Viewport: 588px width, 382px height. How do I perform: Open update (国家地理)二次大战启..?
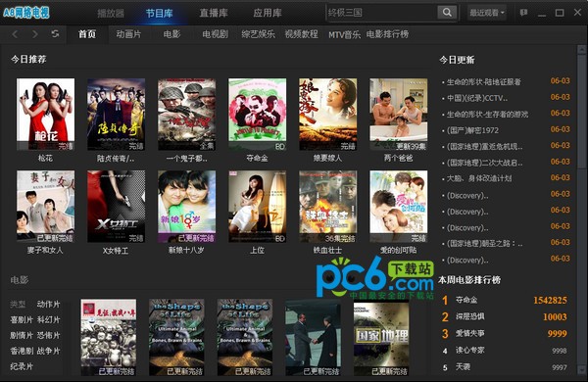tap(484, 163)
